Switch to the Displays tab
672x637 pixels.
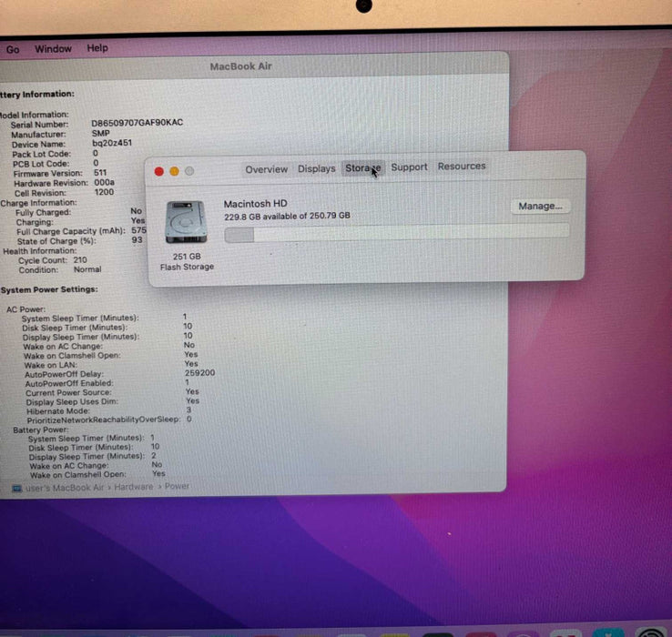[316, 168]
